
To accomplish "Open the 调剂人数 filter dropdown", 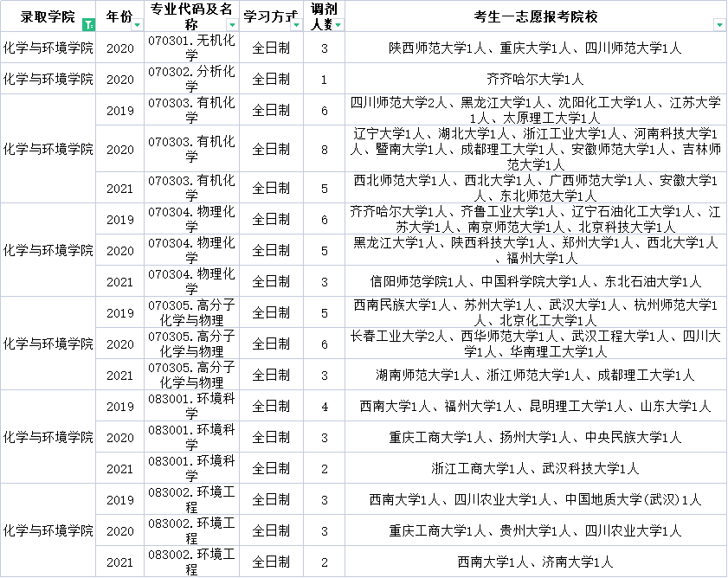I will click(x=338, y=26).
